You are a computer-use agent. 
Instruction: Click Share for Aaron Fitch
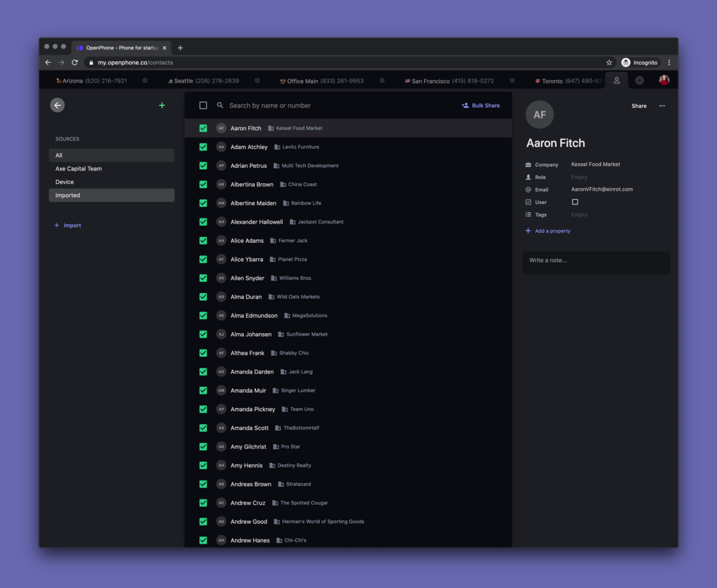point(639,106)
